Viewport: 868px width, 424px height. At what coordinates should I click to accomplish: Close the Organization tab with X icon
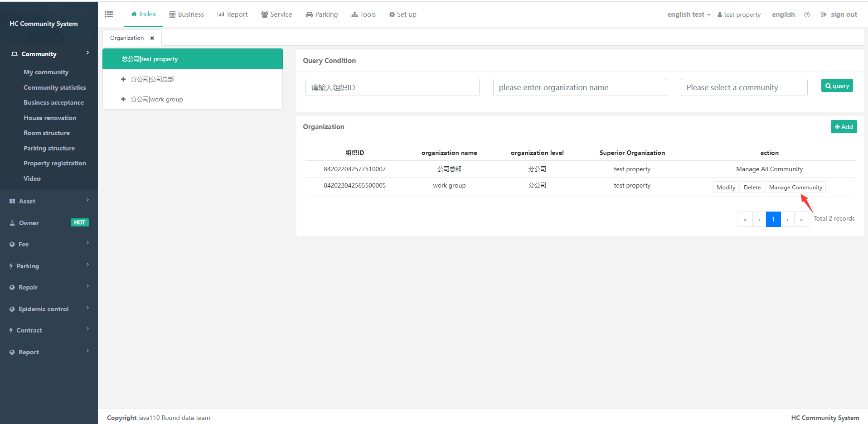(152, 38)
